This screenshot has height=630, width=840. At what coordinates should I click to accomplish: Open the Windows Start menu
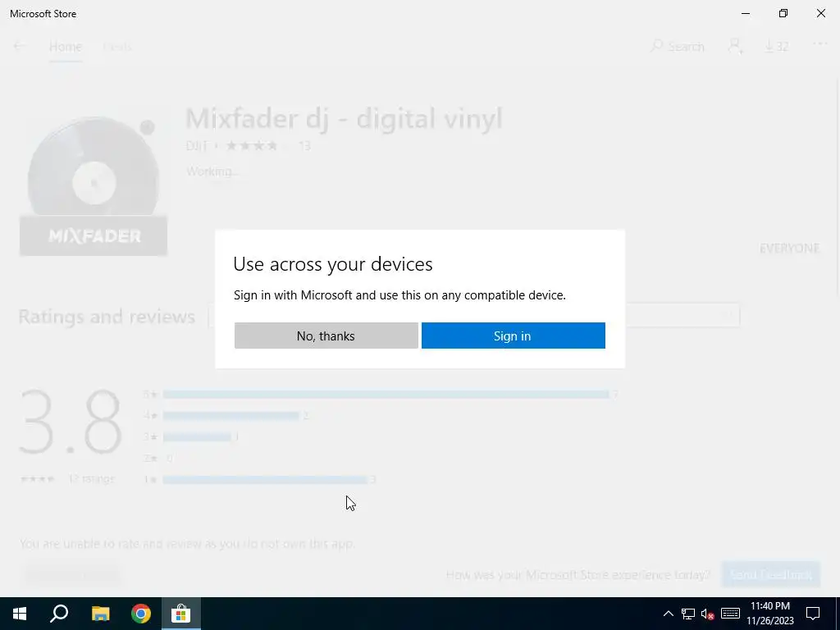(x=20, y=614)
